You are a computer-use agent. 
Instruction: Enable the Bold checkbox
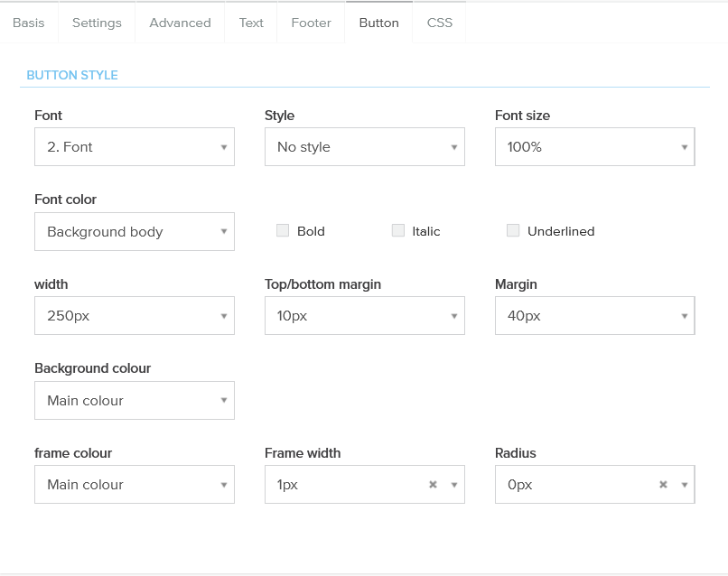(x=283, y=231)
